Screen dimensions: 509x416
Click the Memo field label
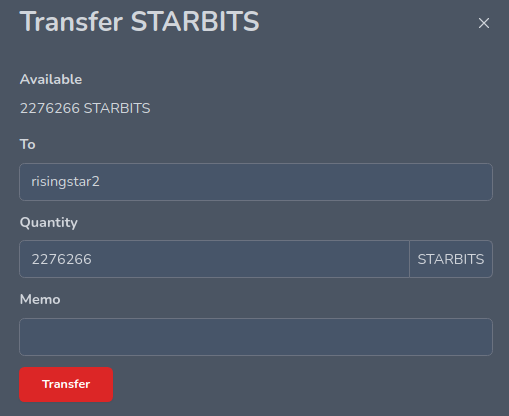tap(40, 299)
